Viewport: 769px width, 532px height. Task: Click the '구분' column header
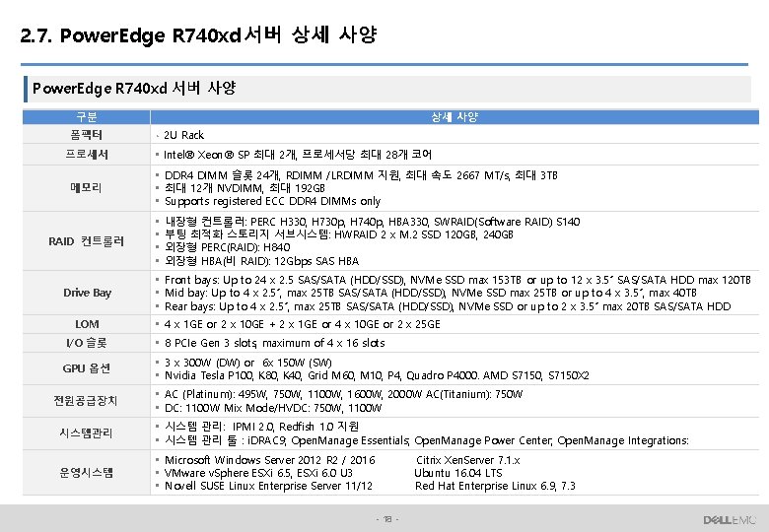point(87,117)
